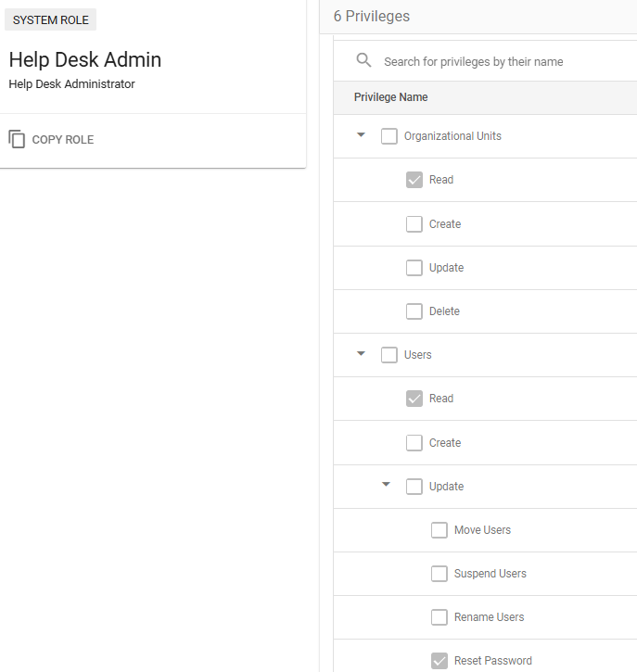Click the COPY ROLE button
The height and width of the screenshot is (672, 637).
coord(62,140)
